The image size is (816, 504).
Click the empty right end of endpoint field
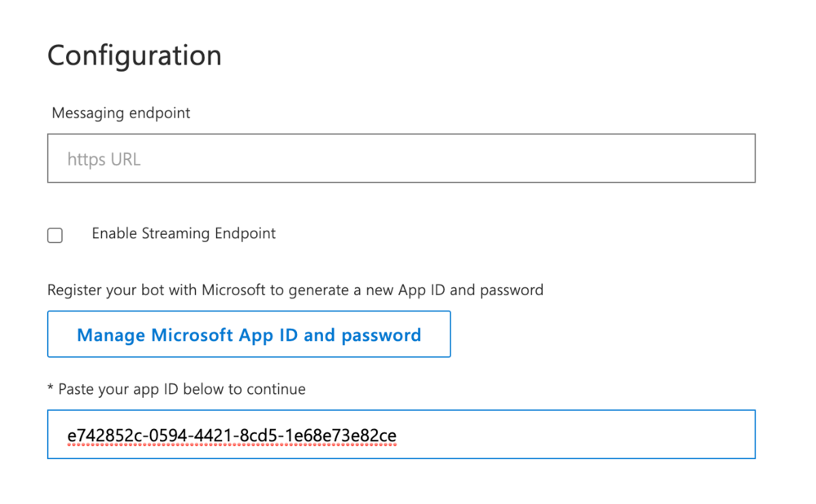[x=653, y=158]
